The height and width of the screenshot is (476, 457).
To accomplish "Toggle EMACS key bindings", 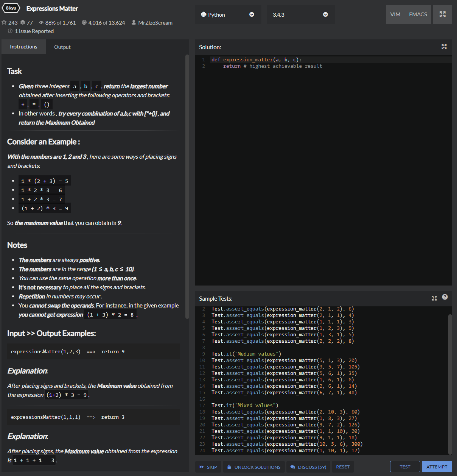I will (418, 14).
